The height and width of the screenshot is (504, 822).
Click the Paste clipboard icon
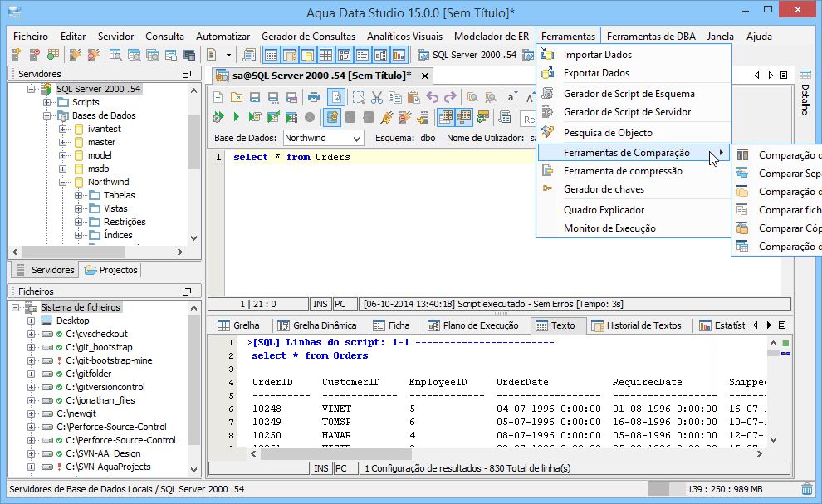413,97
